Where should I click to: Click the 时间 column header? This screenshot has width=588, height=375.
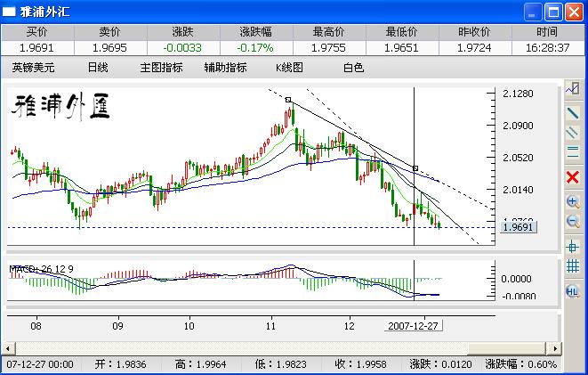coord(547,32)
